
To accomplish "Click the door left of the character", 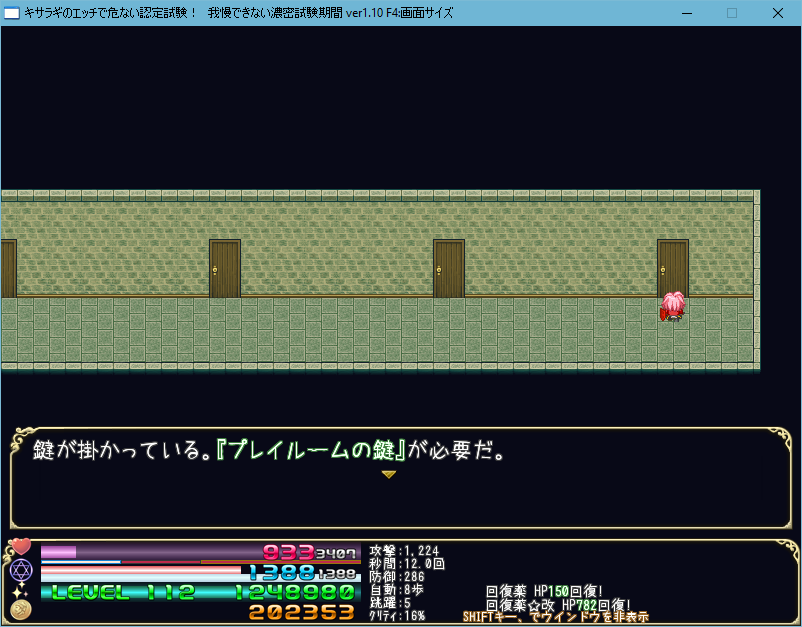I will [x=448, y=268].
